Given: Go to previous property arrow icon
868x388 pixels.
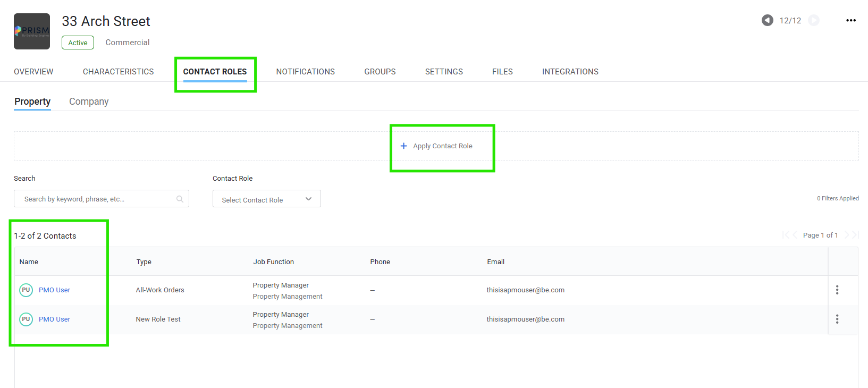Looking at the screenshot, I should (767, 20).
